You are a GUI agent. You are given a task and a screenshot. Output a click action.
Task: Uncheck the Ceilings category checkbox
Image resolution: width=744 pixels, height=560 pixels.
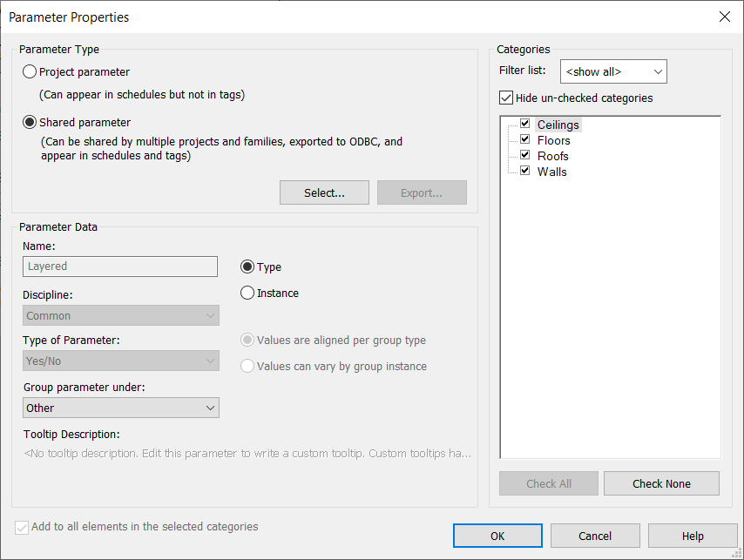click(x=524, y=124)
